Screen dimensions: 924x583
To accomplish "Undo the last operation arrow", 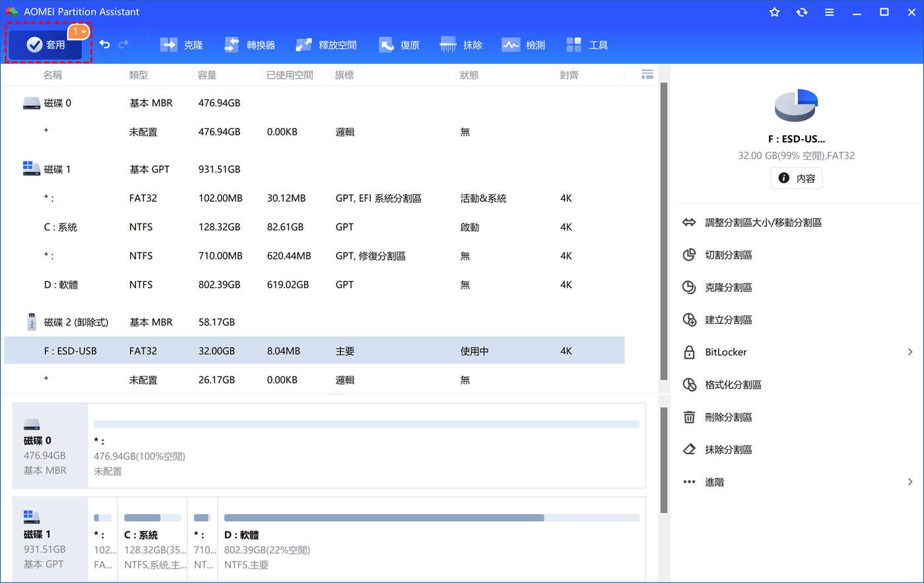I will point(104,44).
